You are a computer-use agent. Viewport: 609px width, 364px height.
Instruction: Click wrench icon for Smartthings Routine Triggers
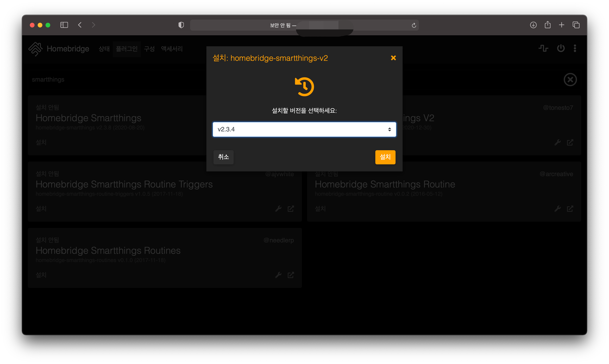coord(278,209)
